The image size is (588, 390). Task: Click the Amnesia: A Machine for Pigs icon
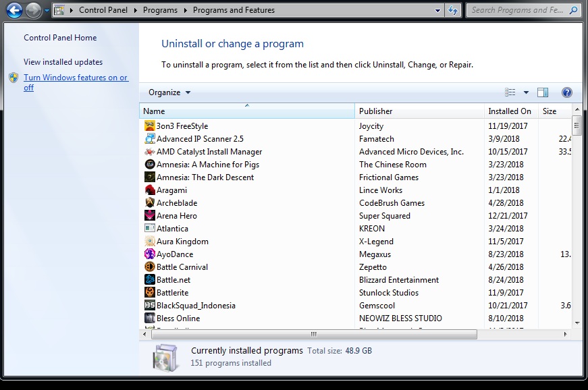[150, 165]
